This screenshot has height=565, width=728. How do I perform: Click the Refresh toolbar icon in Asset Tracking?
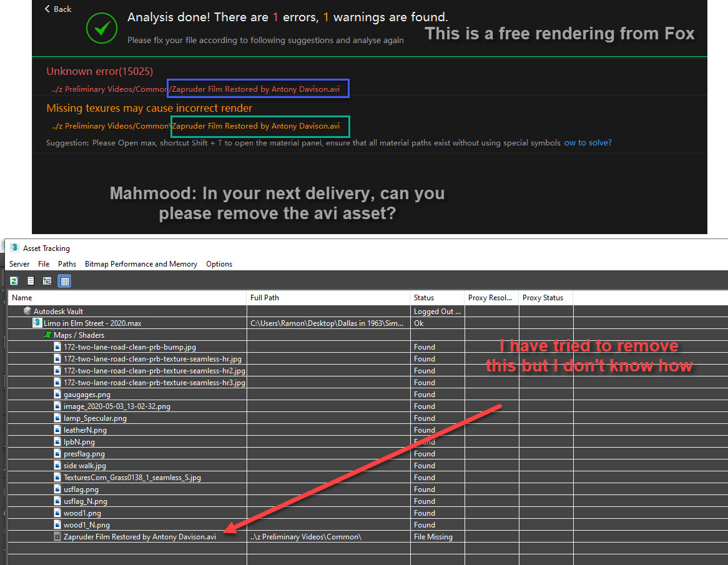pos(14,281)
